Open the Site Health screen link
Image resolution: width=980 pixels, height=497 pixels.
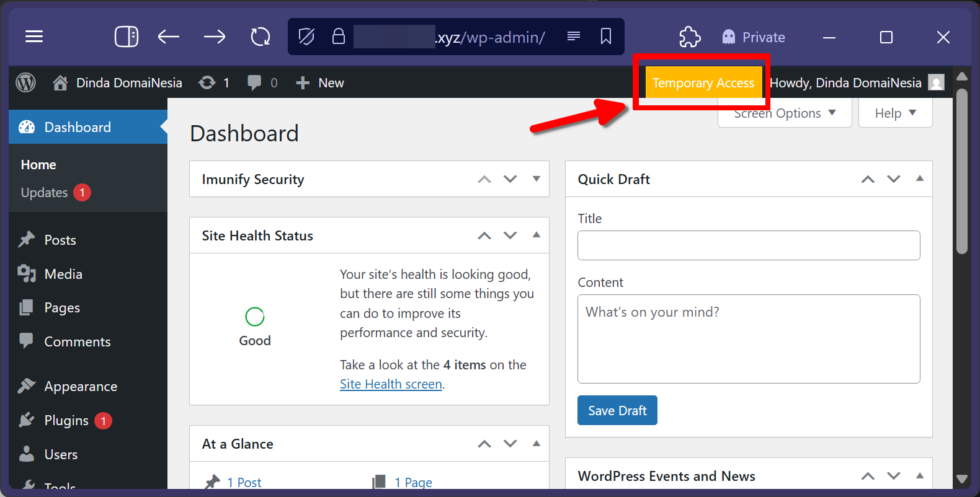tap(391, 384)
